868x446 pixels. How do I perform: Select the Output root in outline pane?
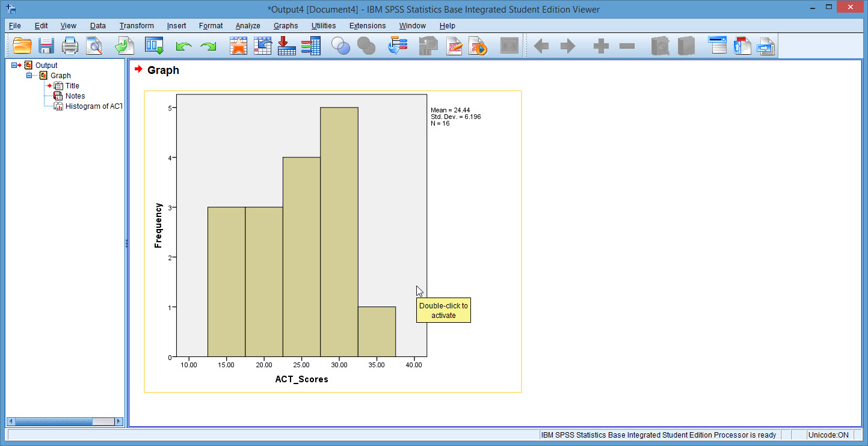click(46, 65)
